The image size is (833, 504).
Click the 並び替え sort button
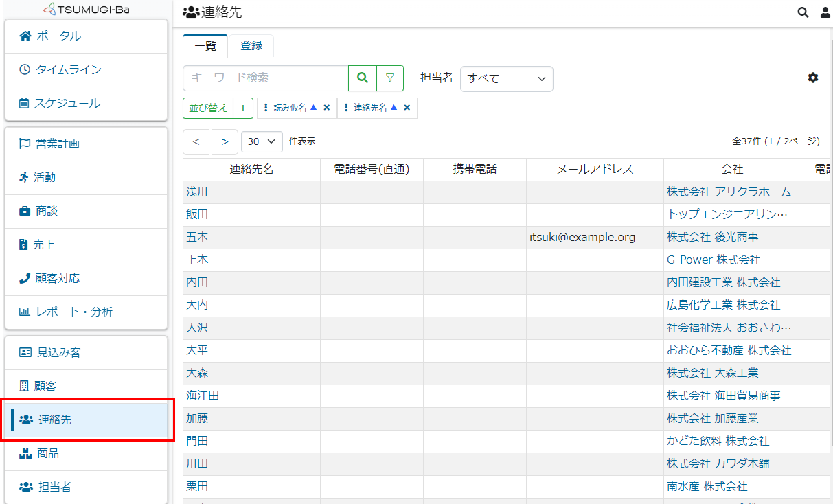pos(208,108)
